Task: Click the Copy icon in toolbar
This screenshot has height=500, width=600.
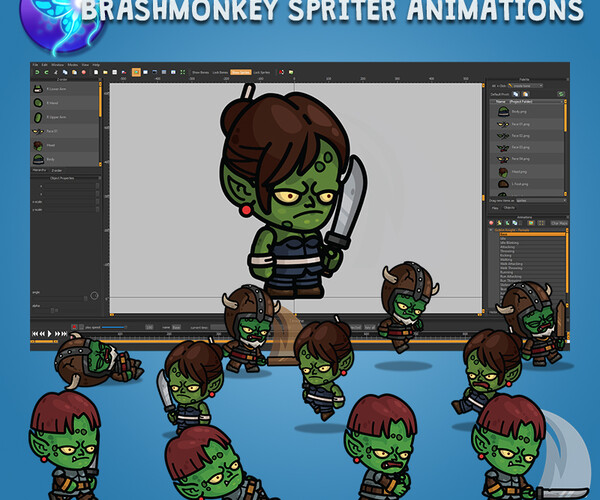Action: [x=65, y=72]
